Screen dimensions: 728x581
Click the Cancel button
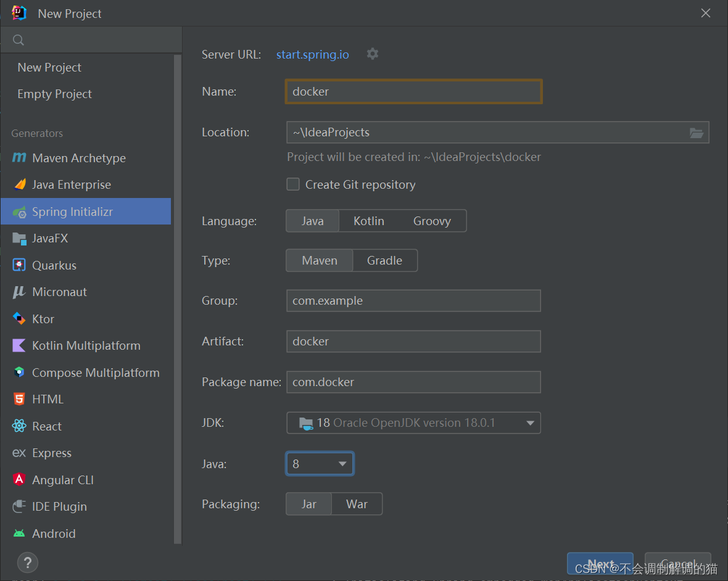pos(678,563)
